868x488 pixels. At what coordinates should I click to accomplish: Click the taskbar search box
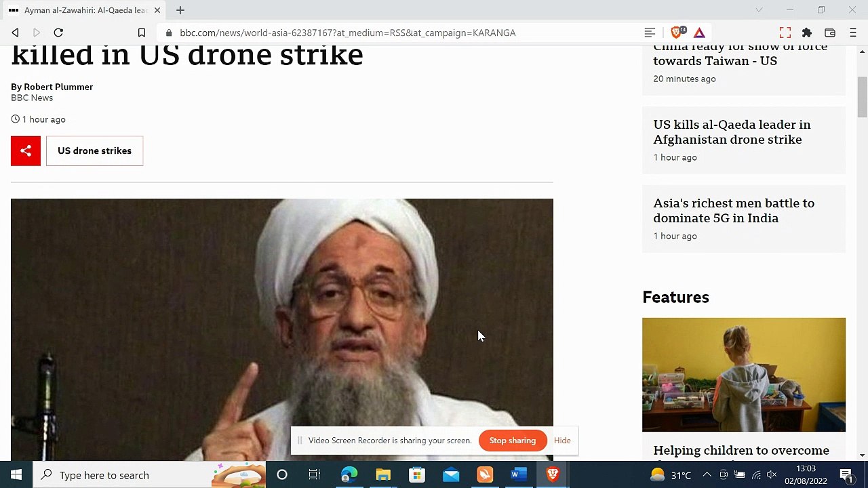tap(149, 475)
